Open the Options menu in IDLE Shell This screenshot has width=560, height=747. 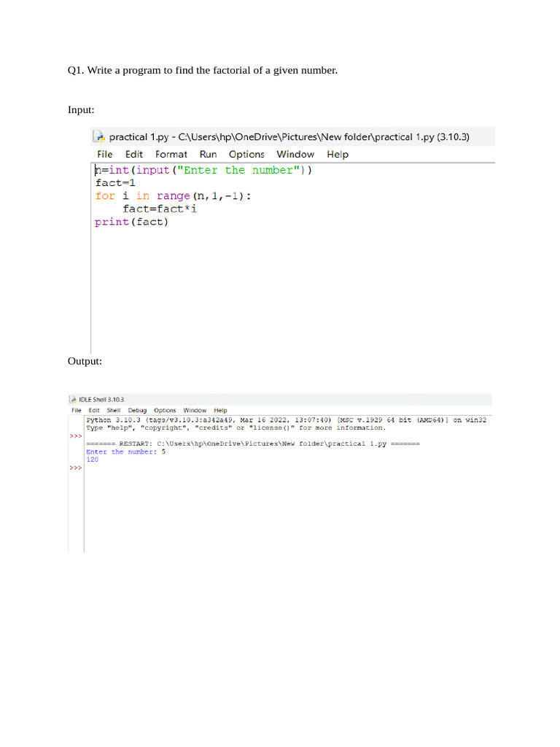coord(165,410)
